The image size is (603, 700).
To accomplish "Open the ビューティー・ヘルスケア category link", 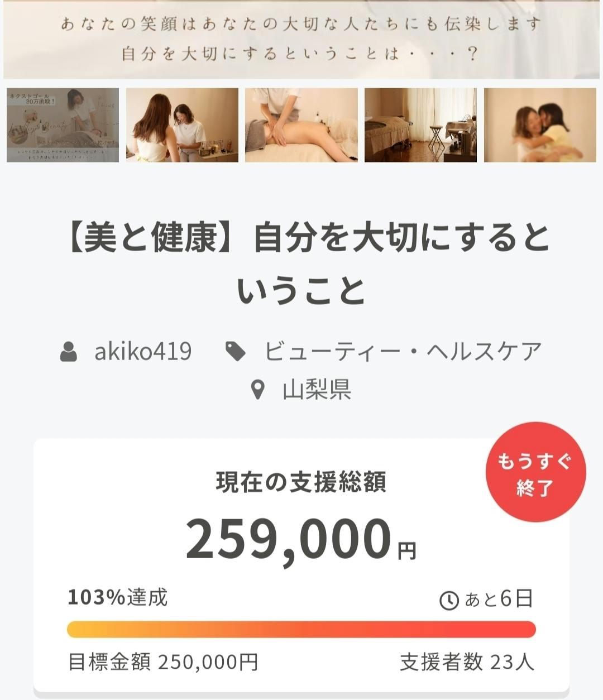I will (403, 352).
